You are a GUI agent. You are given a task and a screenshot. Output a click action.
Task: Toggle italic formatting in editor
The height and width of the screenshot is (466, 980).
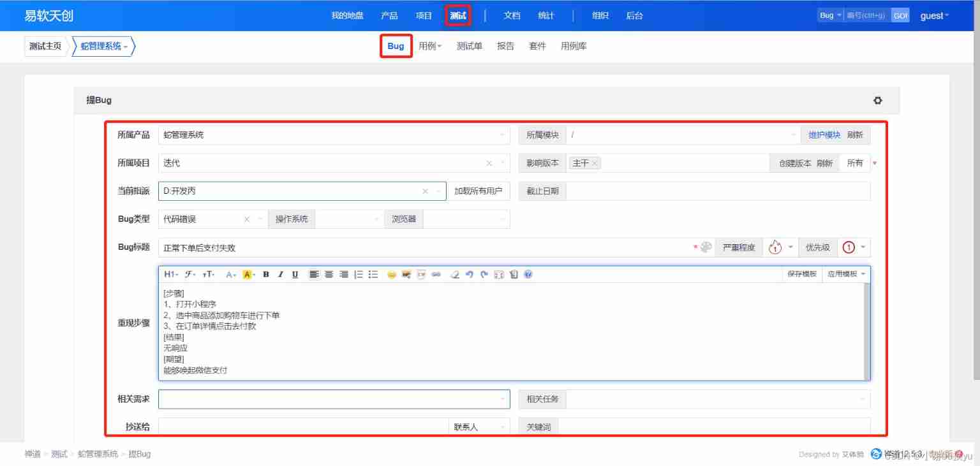(280, 274)
